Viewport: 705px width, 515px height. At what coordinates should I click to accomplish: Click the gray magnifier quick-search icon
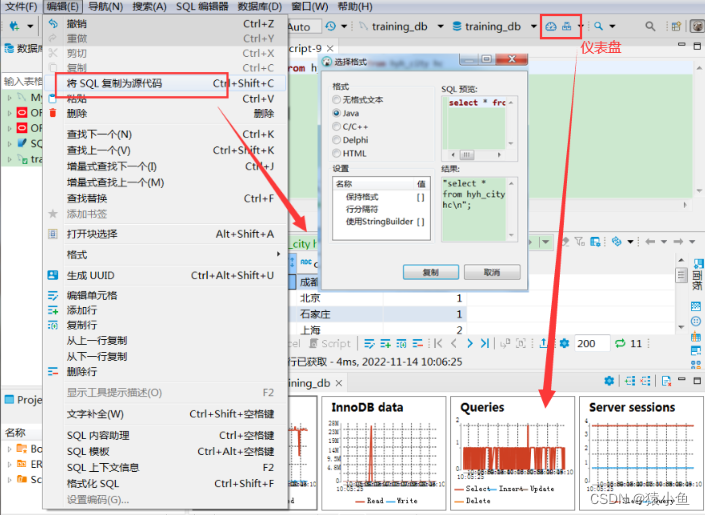(x=650, y=27)
